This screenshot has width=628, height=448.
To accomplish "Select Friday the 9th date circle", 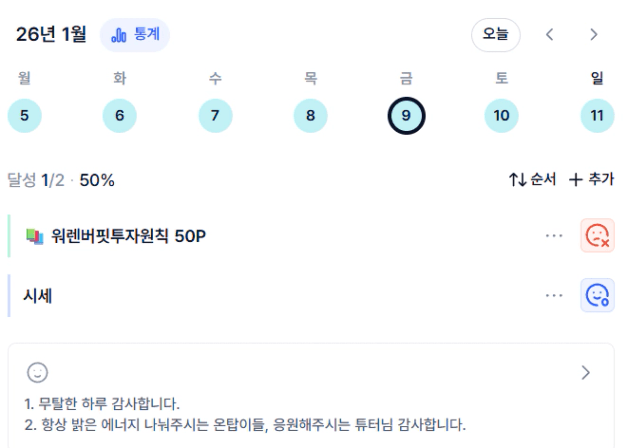I will tap(406, 116).
